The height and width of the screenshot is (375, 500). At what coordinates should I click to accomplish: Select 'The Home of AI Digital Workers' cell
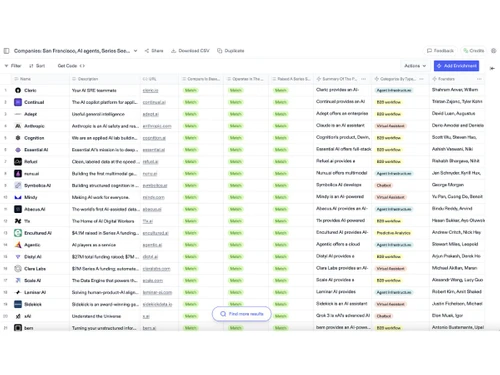tap(105, 221)
